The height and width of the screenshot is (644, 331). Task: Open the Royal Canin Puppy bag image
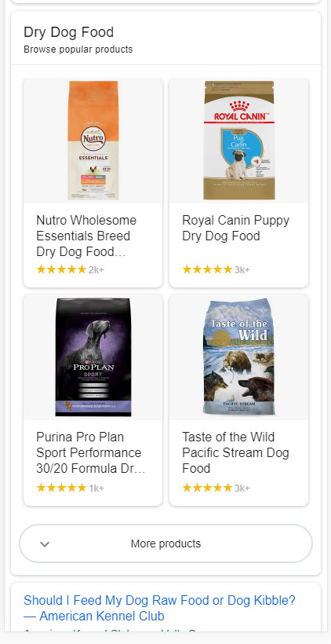point(239,141)
